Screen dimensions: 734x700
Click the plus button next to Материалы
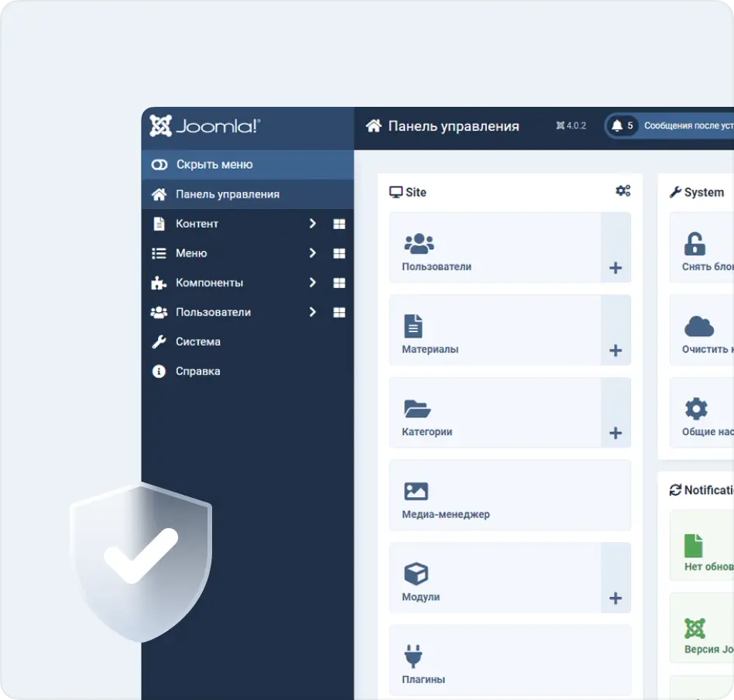pyautogui.click(x=616, y=350)
